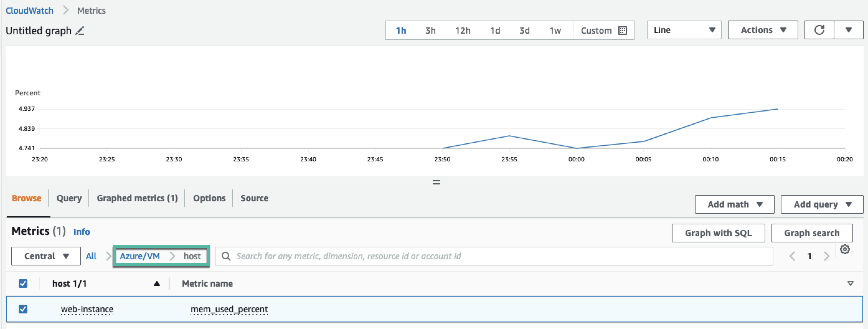Open the Azure/VM namespace link
The height and width of the screenshot is (329, 868).
coord(139,256)
